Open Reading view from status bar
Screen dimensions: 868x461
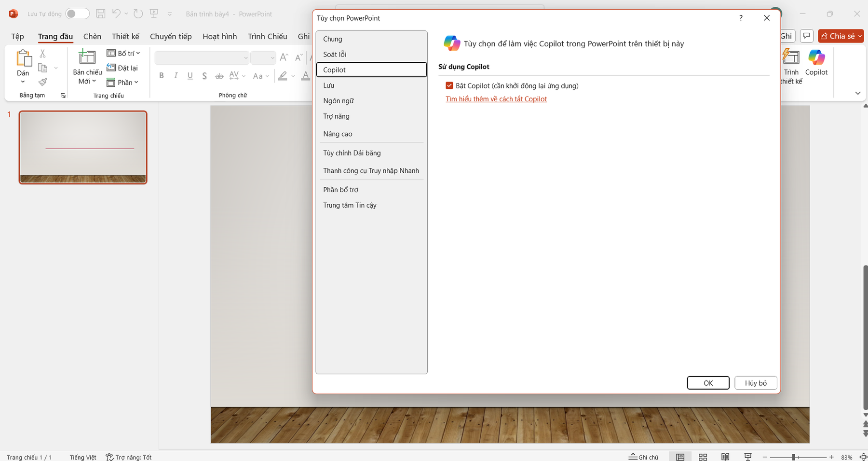click(725, 457)
